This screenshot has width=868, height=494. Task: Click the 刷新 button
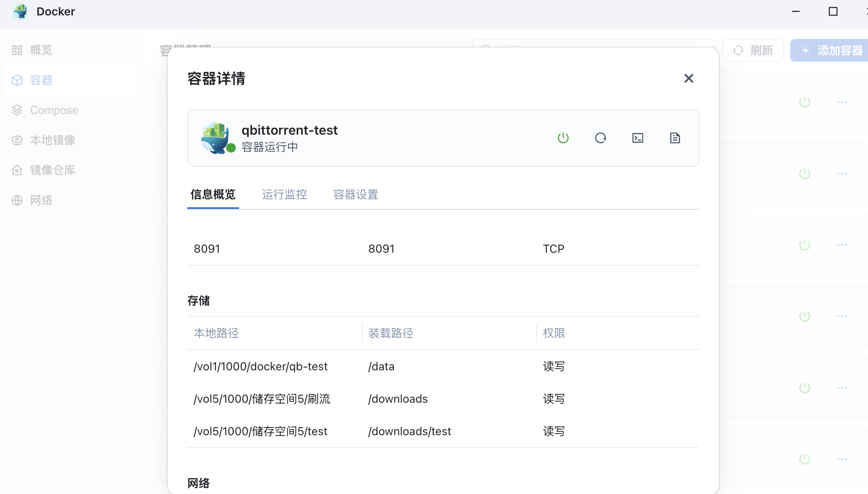click(x=753, y=50)
